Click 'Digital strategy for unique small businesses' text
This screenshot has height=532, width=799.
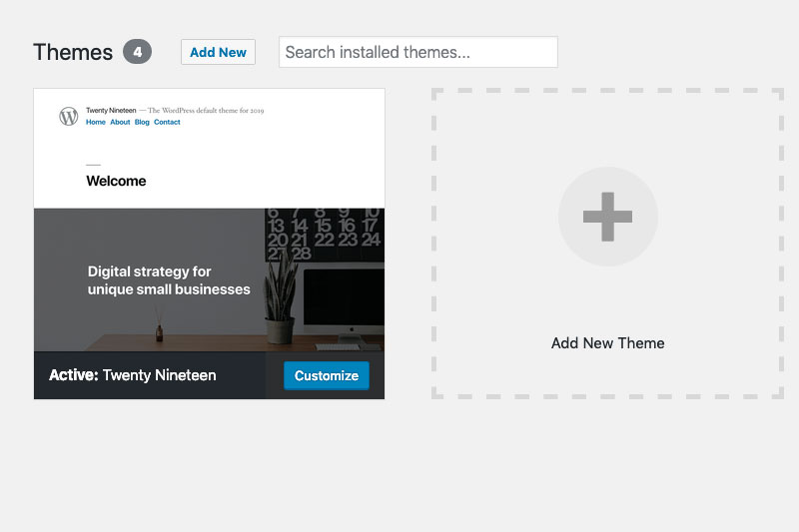point(169,280)
